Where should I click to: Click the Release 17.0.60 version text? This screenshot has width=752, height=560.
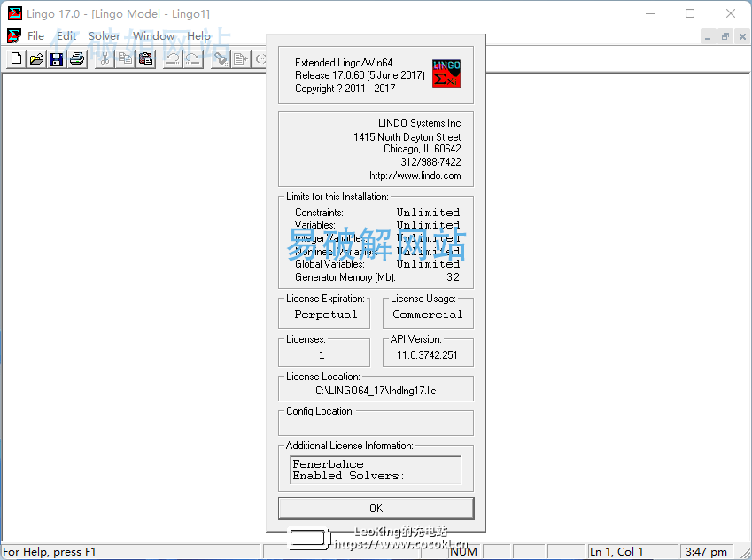360,75
